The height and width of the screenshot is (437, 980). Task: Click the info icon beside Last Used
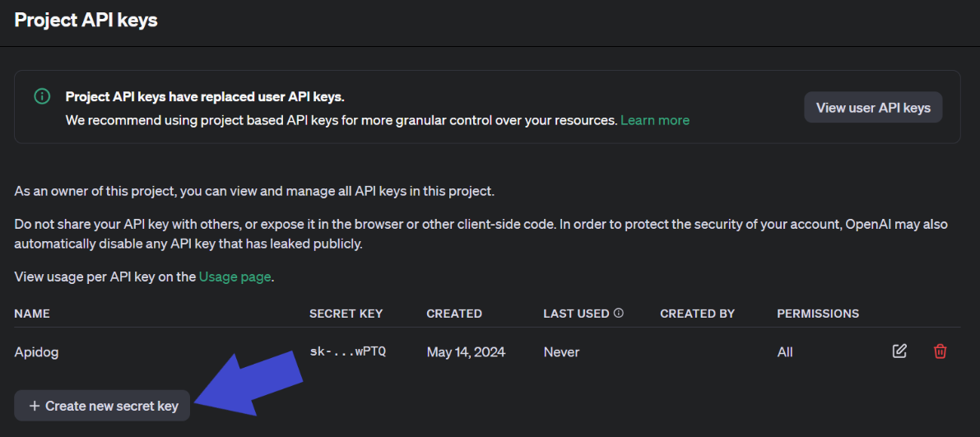tap(619, 314)
